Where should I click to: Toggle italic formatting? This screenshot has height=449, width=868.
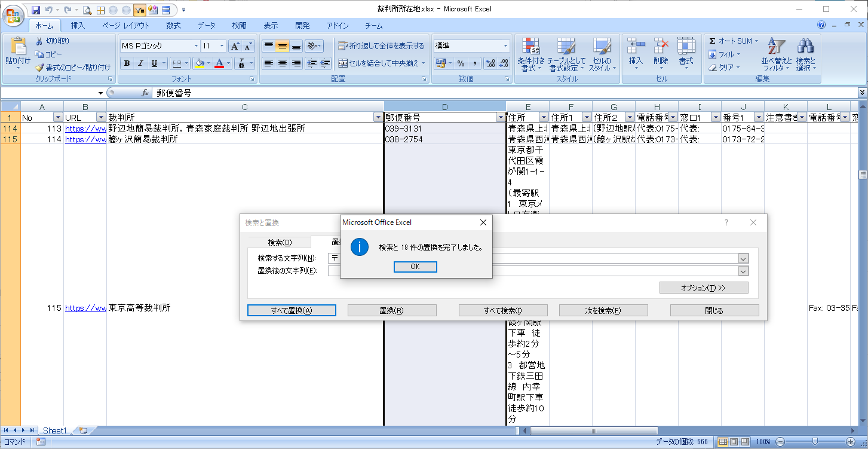pos(140,63)
